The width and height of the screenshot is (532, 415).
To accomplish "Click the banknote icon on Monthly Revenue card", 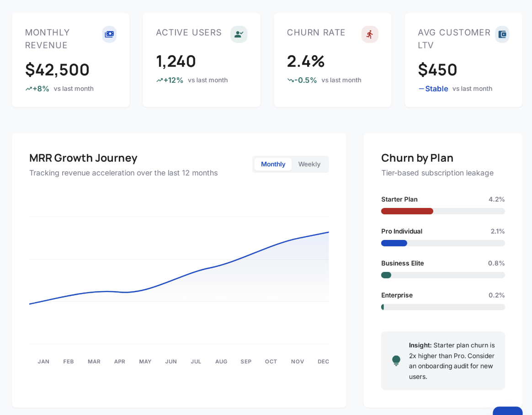I will (109, 34).
